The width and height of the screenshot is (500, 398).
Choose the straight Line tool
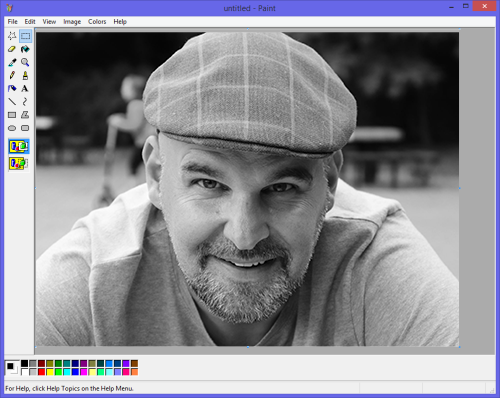click(x=12, y=101)
